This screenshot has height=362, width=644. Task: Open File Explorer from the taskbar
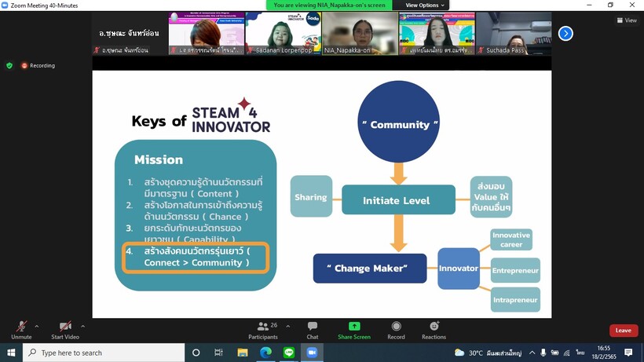[x=243, y=353]
